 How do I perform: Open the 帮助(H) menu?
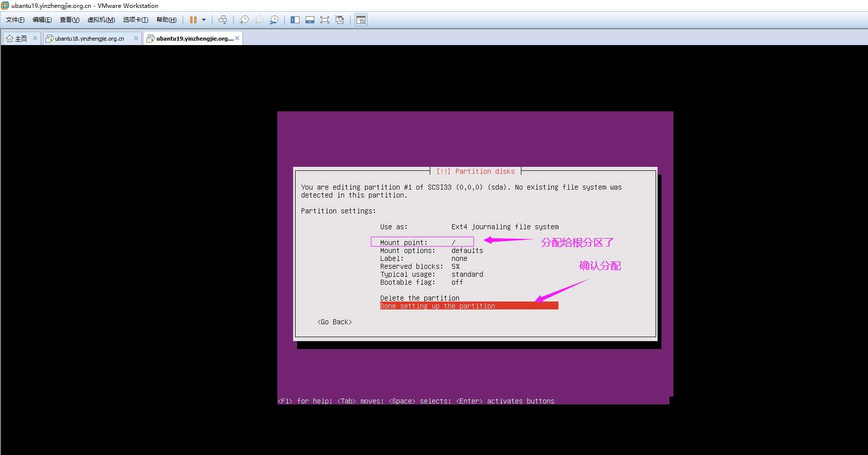click(166, 20)
